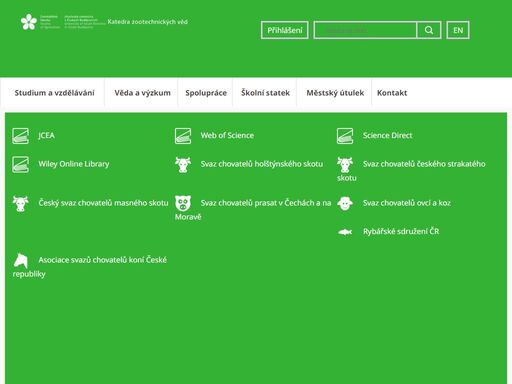This screenshot has height=384, width=512.
Task: Open the Spolupráce menu
Action: tap(206, 93)
